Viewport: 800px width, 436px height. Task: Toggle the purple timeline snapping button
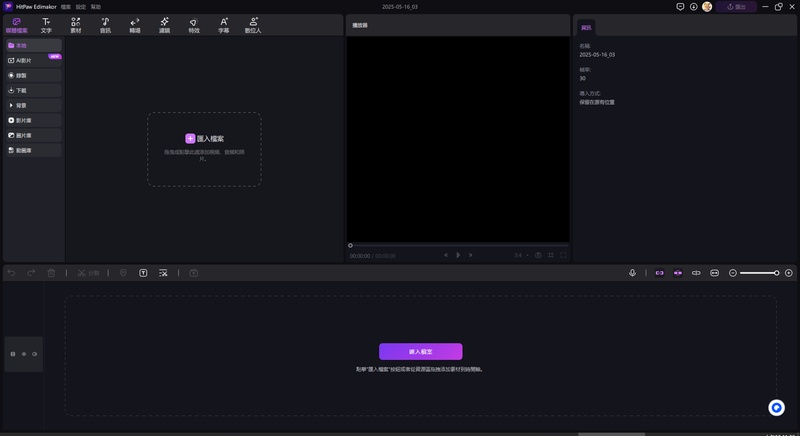point(678,273)
